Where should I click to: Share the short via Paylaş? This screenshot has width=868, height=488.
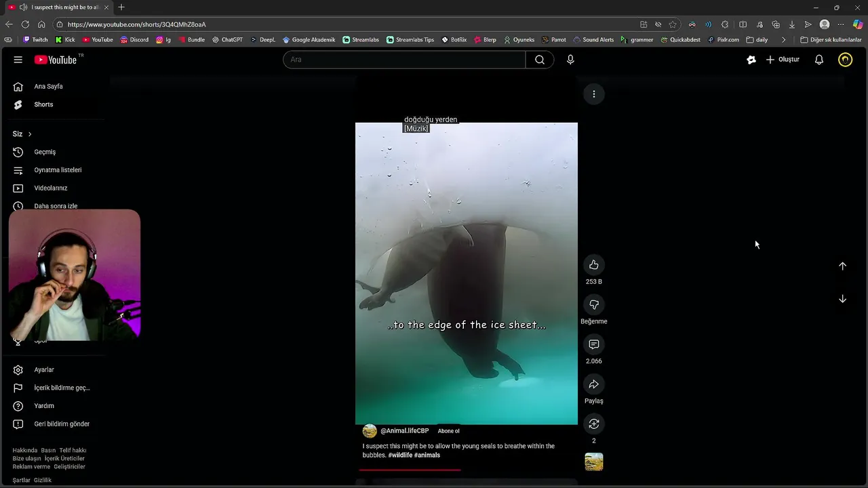[x=594, y=384]
